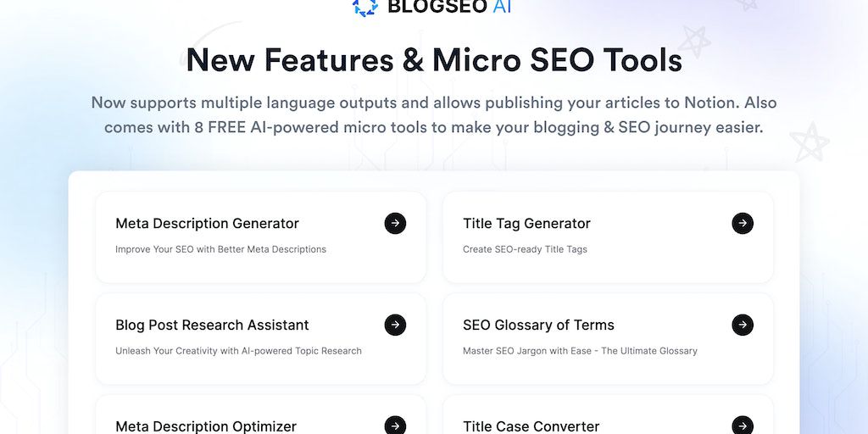
Task: Click "Master SEO Jargon with Ease" subtitle
Action: 580,351
